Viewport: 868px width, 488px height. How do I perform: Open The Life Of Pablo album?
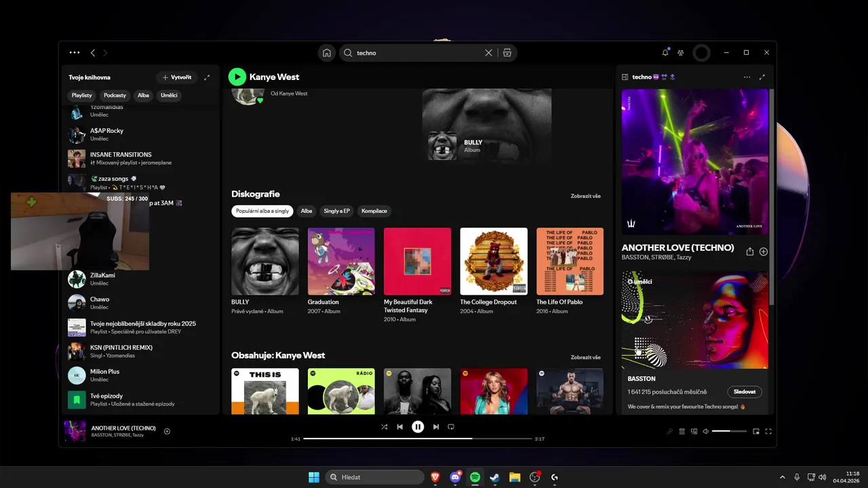(570, 261)
